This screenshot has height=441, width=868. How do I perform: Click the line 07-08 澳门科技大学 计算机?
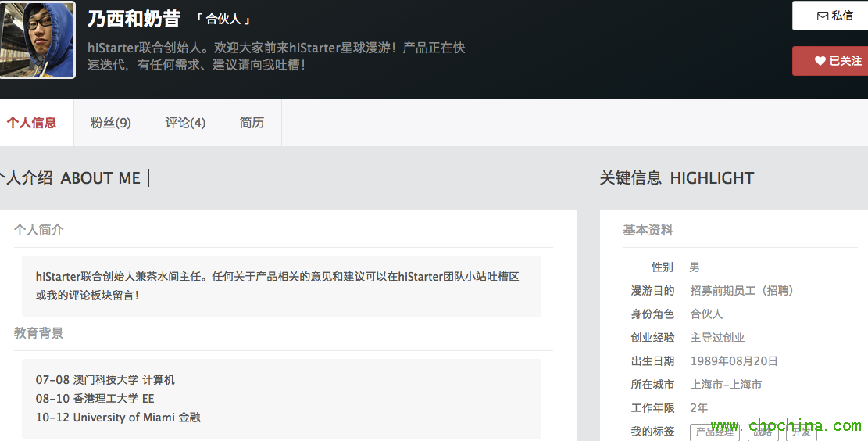pos(105,379)
